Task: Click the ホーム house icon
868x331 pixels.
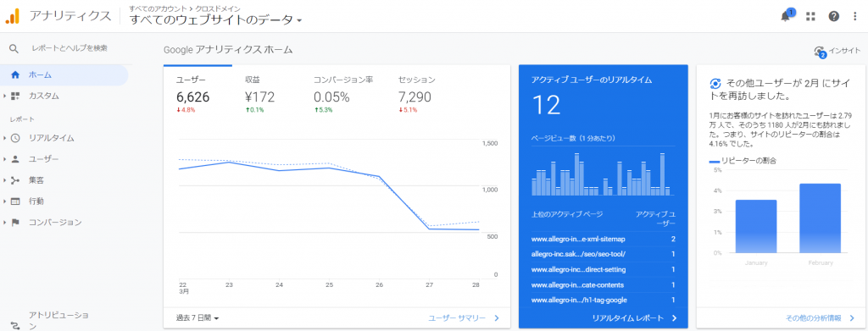Action: (x=15, y=74)
